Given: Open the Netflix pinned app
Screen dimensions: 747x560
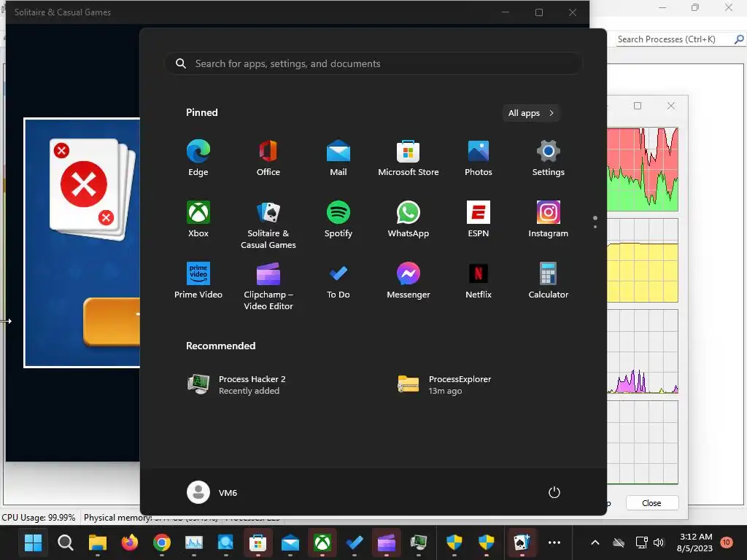Looking at the screenshot, I should [x=479, y=281].
